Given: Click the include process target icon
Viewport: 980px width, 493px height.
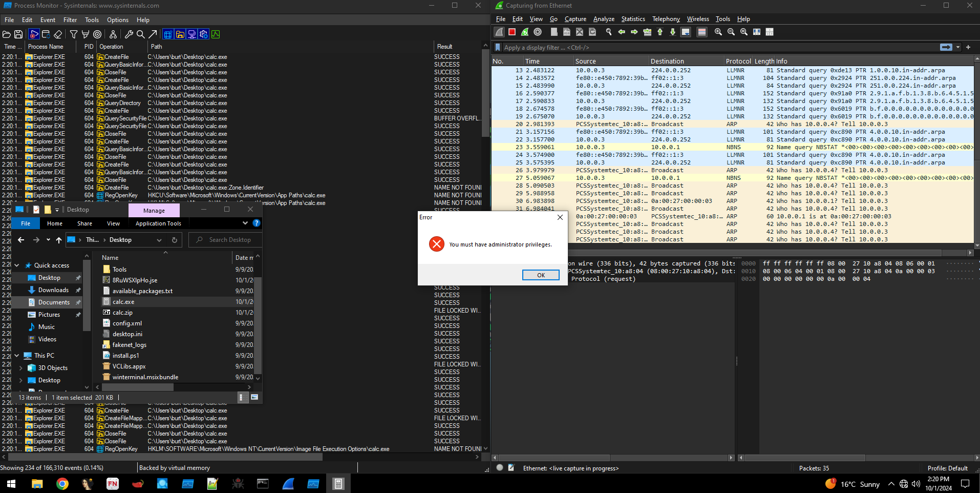Looking at the screenshot, I should coord(97,34).
